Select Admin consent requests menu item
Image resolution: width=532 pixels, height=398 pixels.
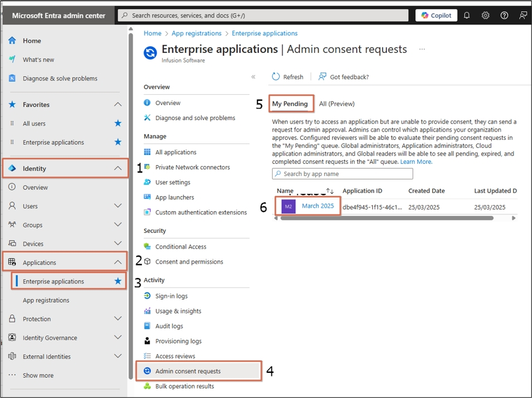tap(199, 371)
